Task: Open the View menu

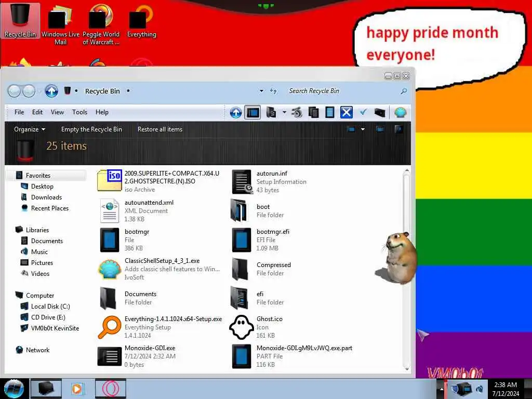Action: tap(57, 112)
